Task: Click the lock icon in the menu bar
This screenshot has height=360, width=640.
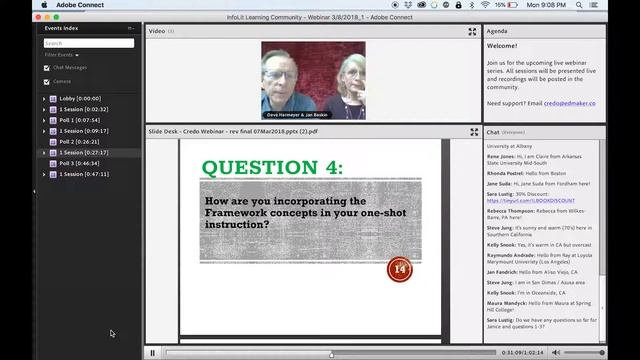Action: tap(458, 5)
